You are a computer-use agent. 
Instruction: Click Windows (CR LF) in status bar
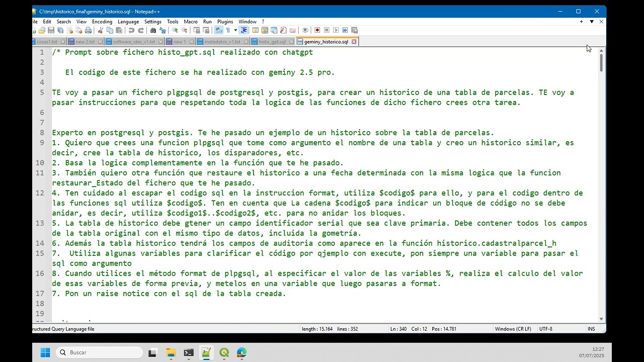click(513, 329)
